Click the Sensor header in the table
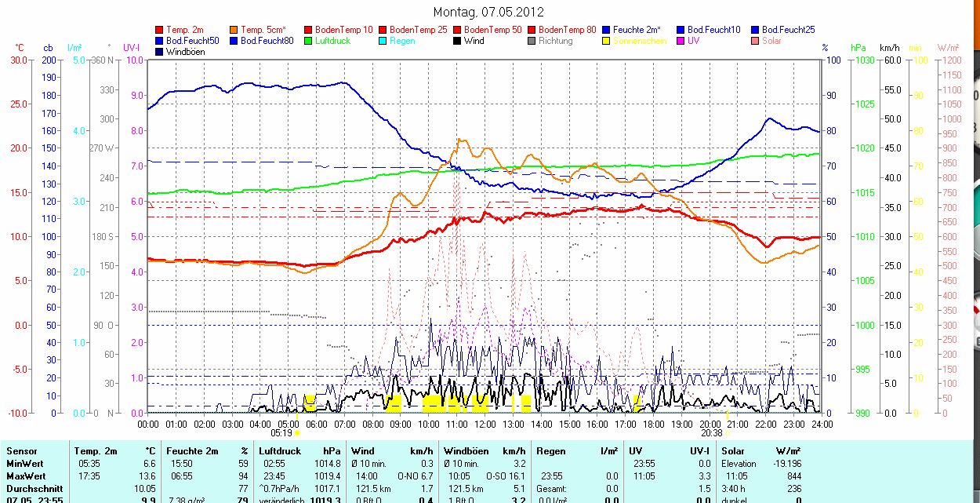 click(x=21, y=451)
